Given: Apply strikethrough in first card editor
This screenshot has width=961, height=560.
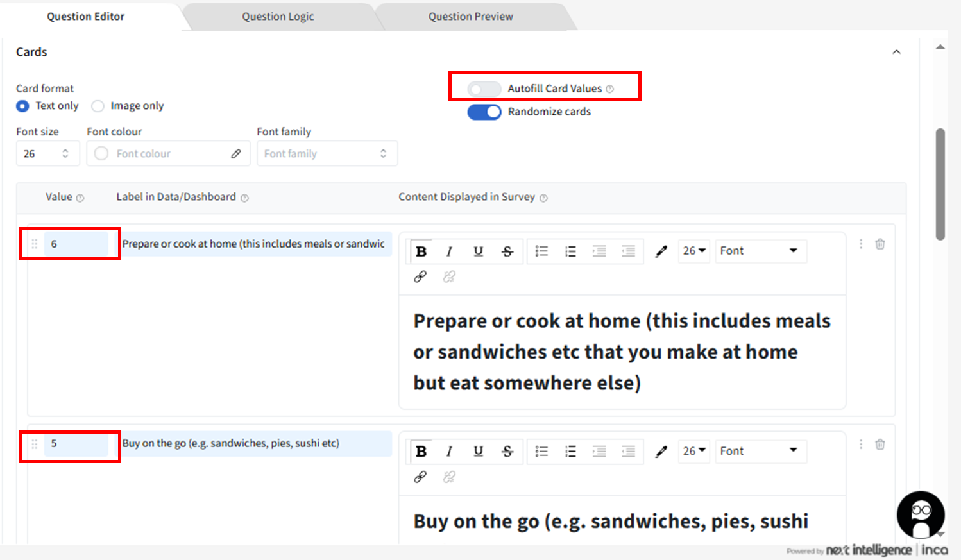Looking at the screenshot, I should point(507,251).
